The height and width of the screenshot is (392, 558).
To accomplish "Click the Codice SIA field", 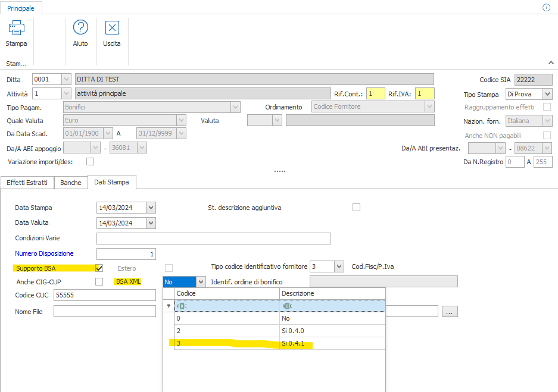I will (533, 80).
